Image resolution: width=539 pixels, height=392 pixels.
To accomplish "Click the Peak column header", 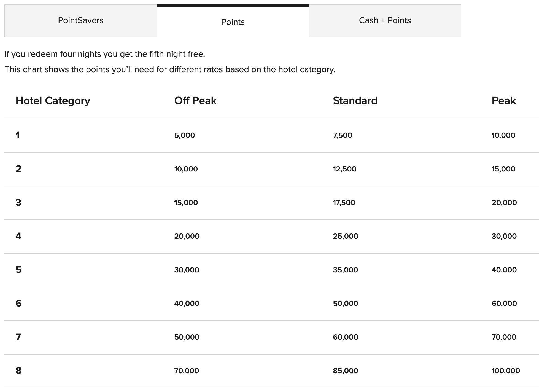I will click(x=504, y=101).
